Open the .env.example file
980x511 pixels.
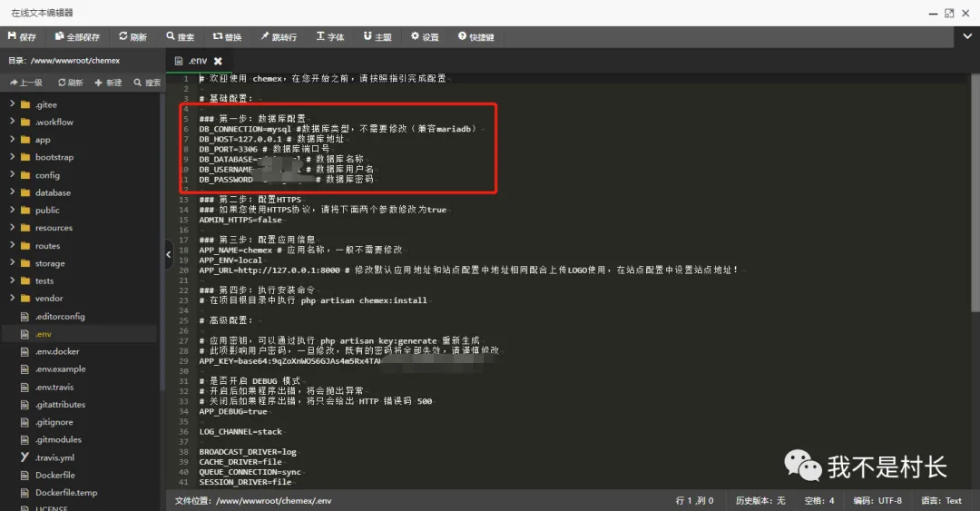60,369
